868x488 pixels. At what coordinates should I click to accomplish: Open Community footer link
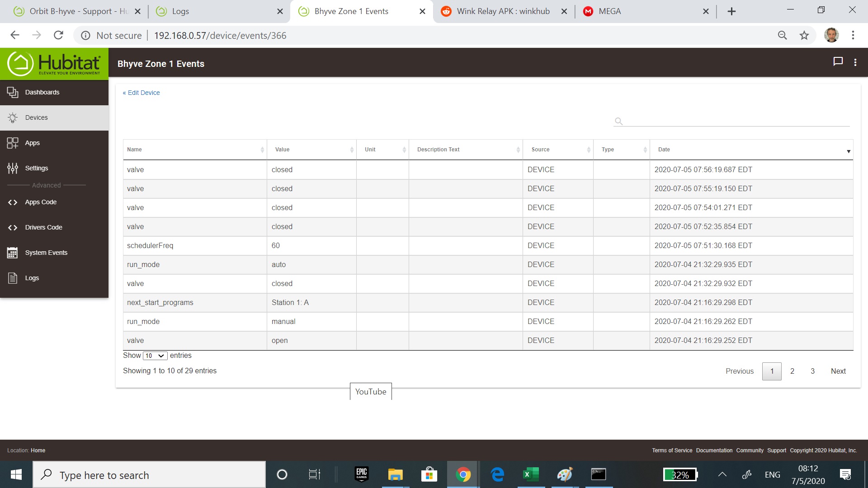pos(750,450)
